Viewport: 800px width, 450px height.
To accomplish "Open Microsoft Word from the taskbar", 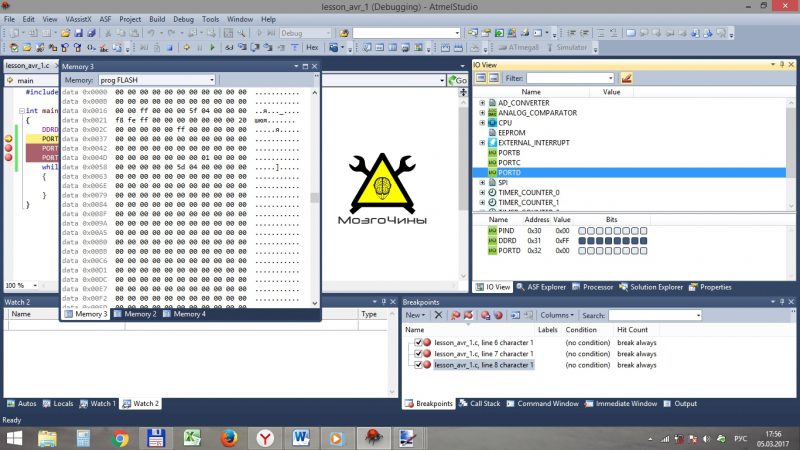I will [x=301, y=438].
